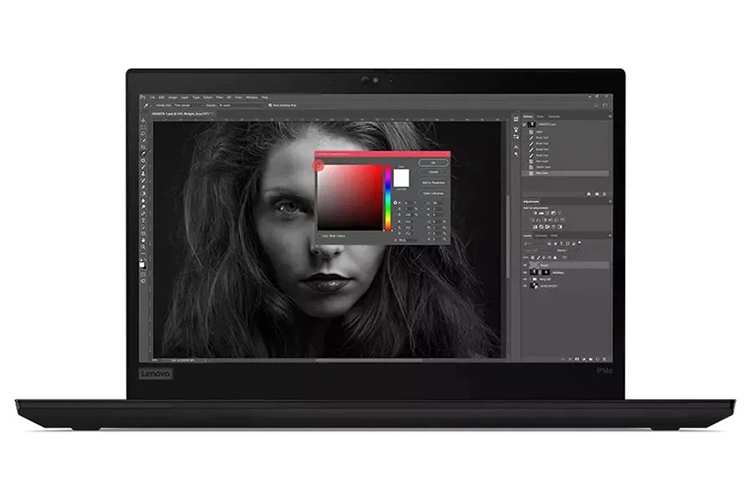The width and height of the screenshot is (750, 500).
Task: Create new snapshot in History panel
Action: click(x=597, y=194)
